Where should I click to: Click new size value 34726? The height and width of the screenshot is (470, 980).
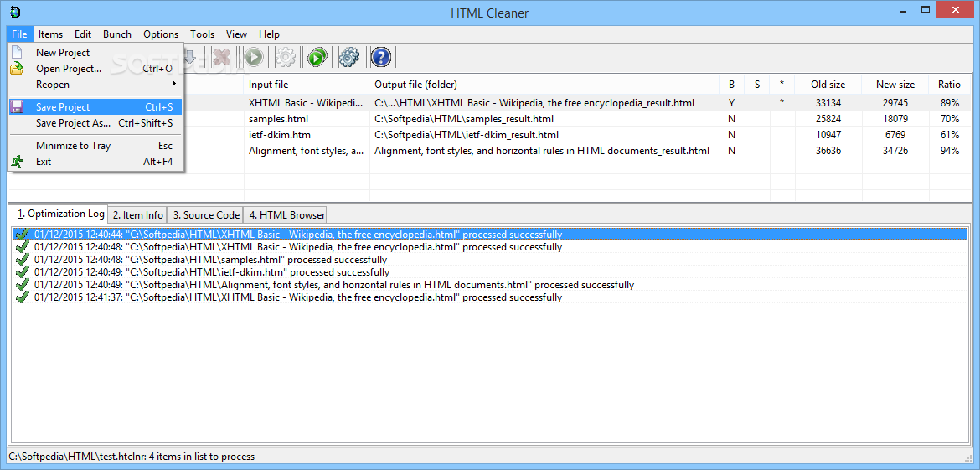pyautogui.click(x=895, y=150)
